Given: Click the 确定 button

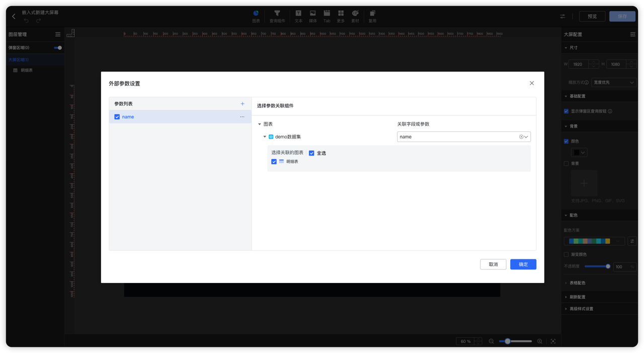Looking at the screenshot, I should [x=523, y=264].
